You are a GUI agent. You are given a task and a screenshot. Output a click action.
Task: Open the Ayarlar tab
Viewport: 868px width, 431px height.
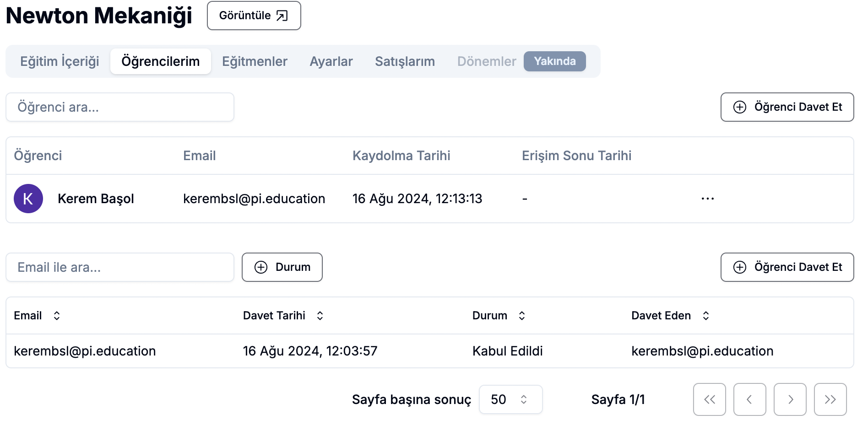331,61
